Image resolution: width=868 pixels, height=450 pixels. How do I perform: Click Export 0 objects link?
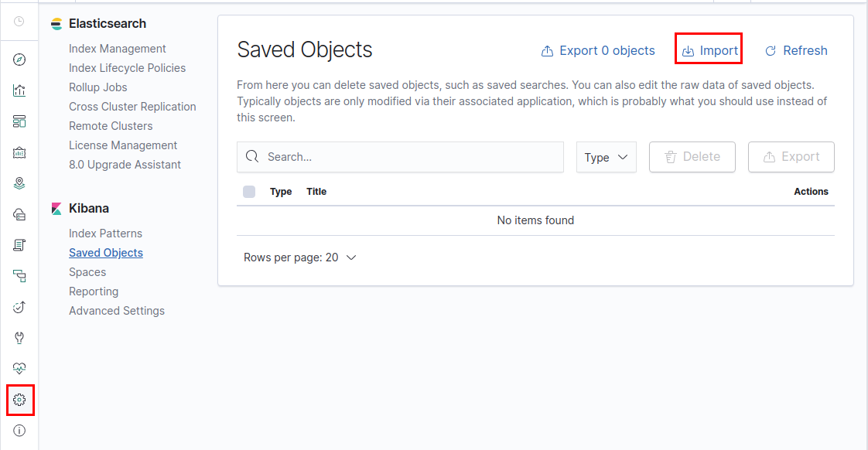click(598, 50)
